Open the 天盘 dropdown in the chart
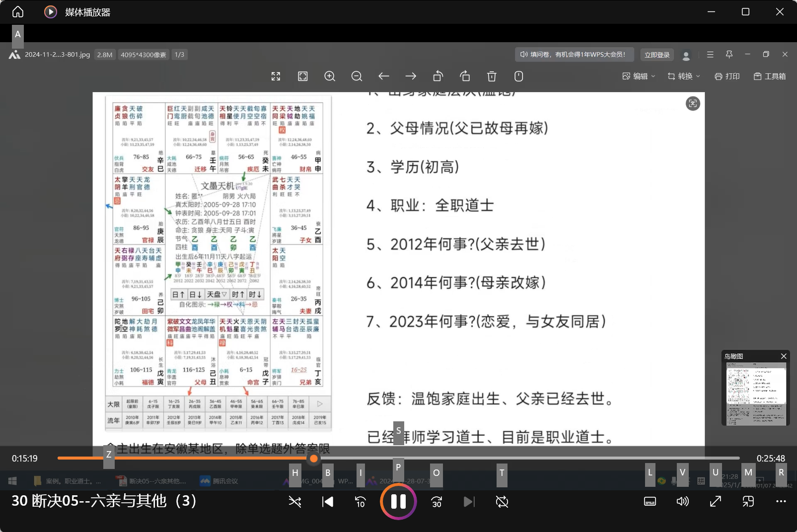797x532 pixels. [x=217, y=294]
